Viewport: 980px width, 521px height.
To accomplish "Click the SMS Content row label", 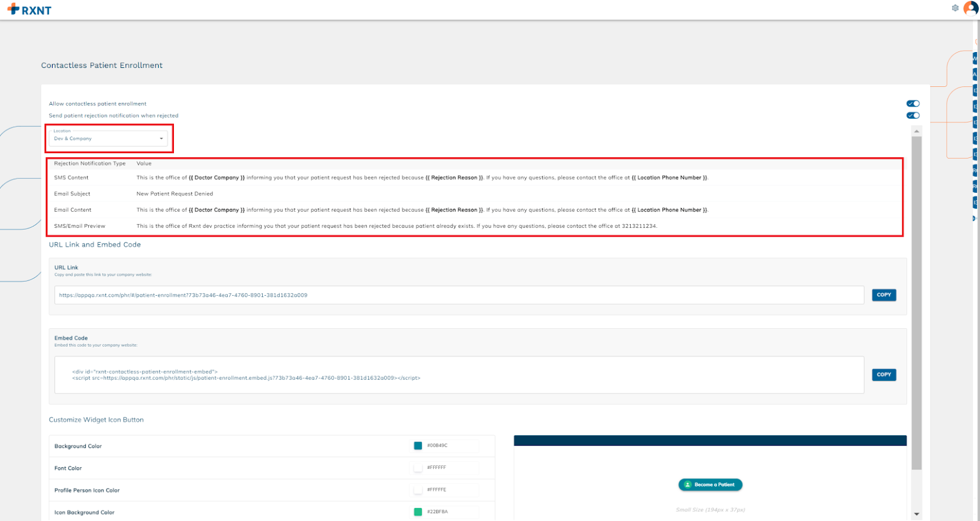I will pos(71,178).
